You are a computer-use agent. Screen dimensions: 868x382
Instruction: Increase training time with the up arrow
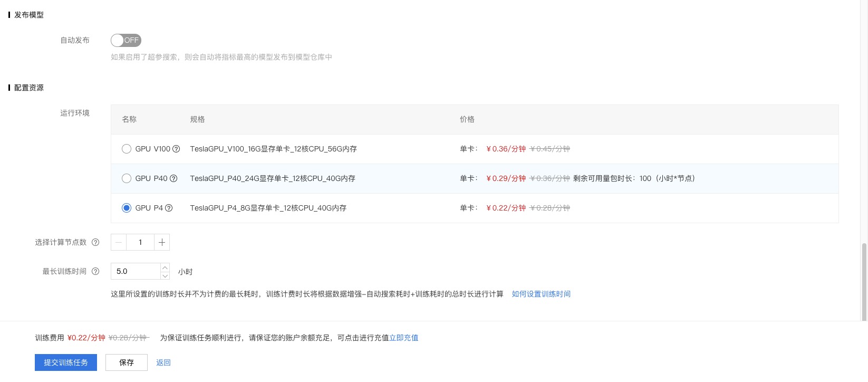[165, 268]
